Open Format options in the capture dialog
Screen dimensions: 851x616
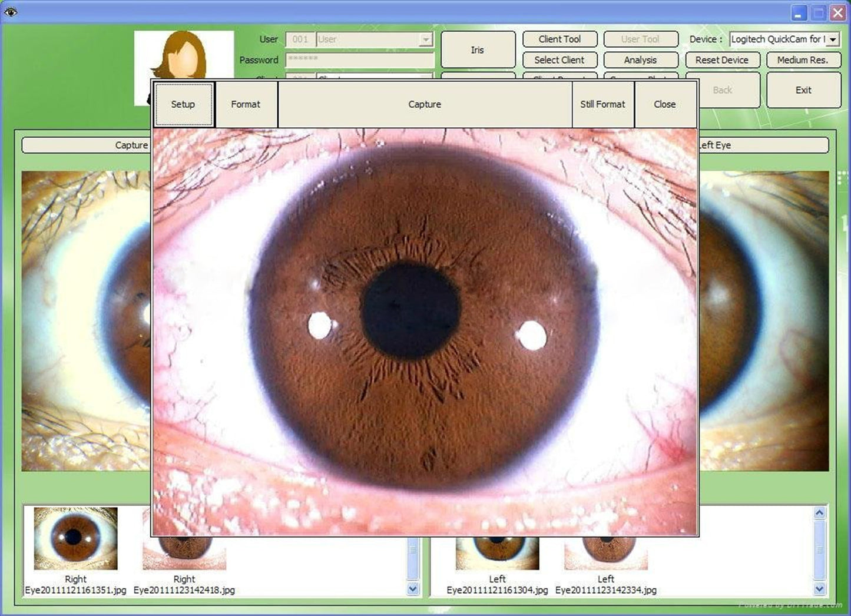point(246,104)
